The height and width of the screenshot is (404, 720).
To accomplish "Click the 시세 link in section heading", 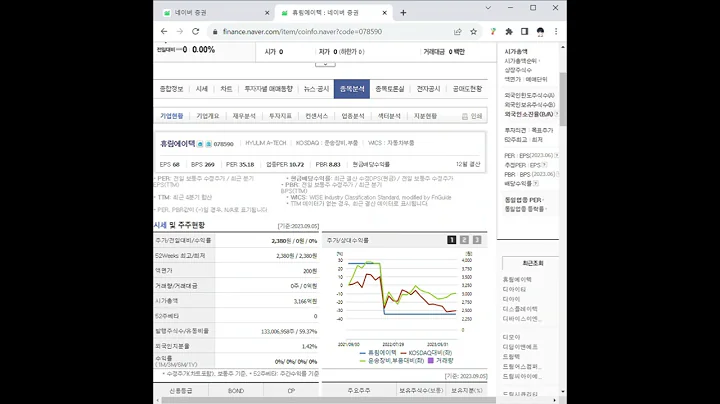I will tap(160, 225).
